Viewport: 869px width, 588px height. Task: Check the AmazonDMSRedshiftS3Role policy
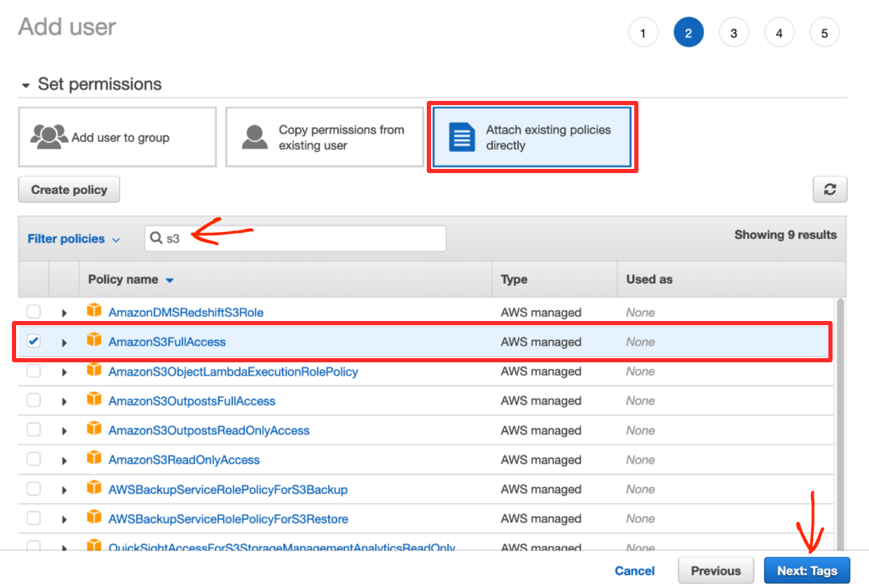click(33, 312)
